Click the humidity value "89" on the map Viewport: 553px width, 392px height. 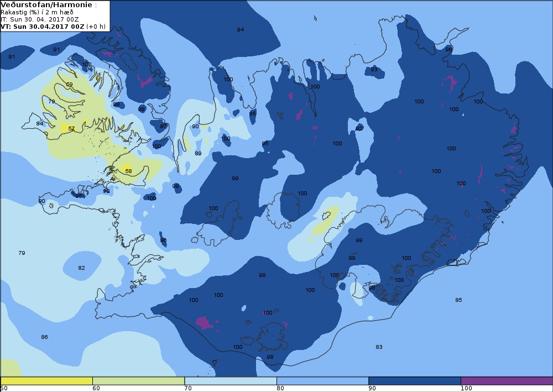[198, 153]
